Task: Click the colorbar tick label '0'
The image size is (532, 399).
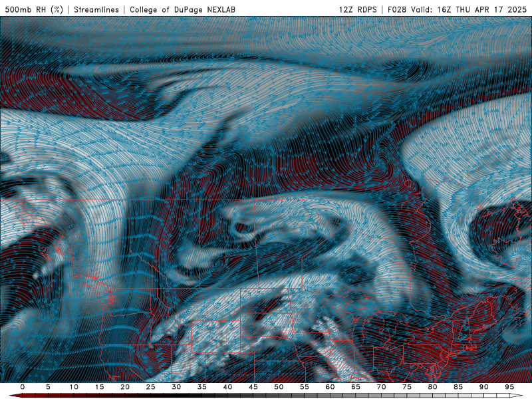Action: click(x=23, y=387)
